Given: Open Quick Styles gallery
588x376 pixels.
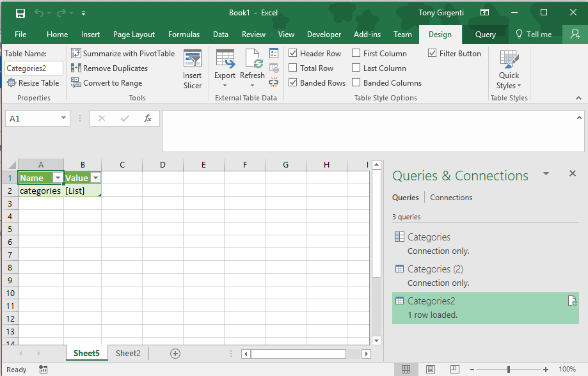Looking at the screenshot, I should point(509,70).
